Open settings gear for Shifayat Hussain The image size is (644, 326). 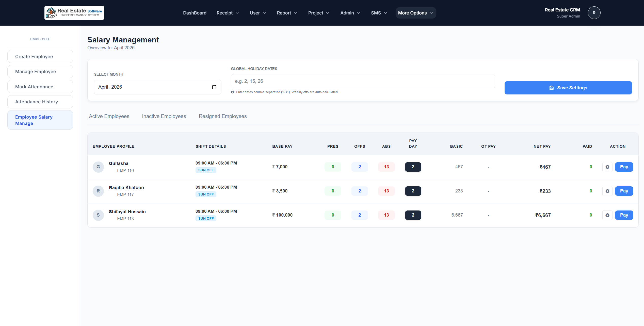(607, 215)
